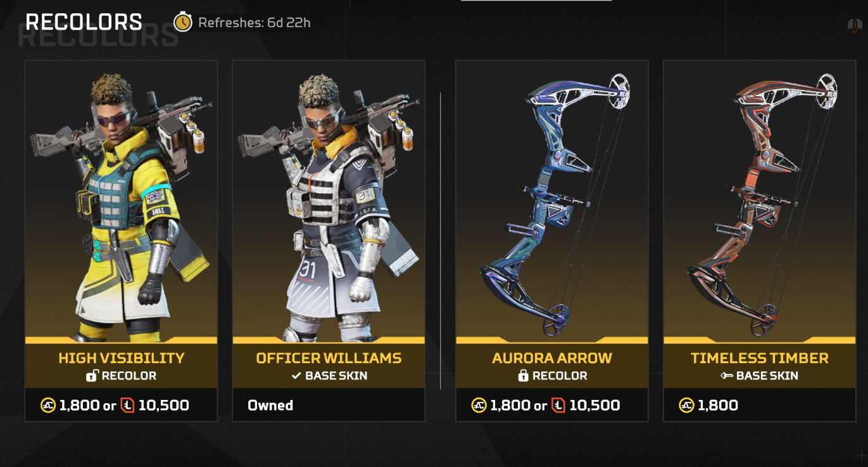Click Apex Coins icon on High Visibility price

[x=49, y=406]
